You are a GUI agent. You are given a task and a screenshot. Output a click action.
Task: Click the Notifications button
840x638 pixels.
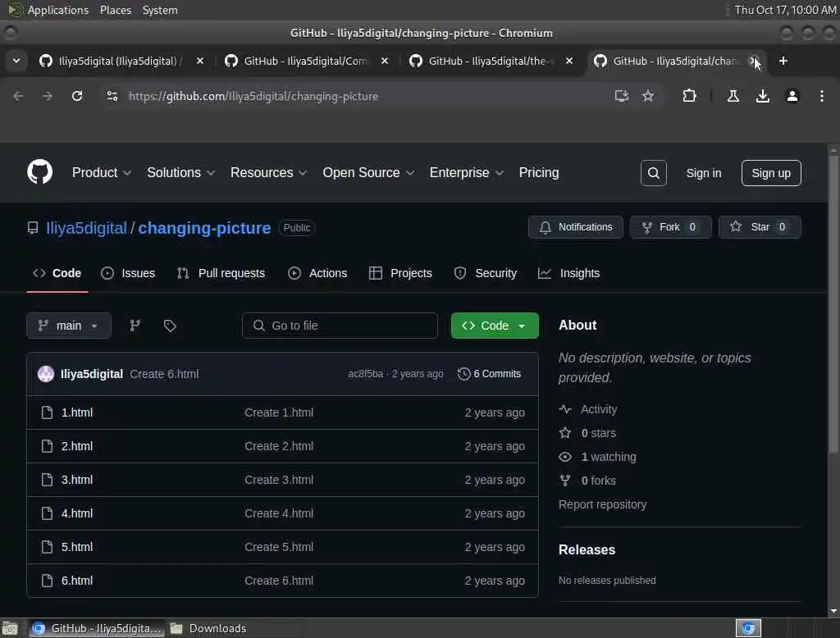(x=575, y=227)
